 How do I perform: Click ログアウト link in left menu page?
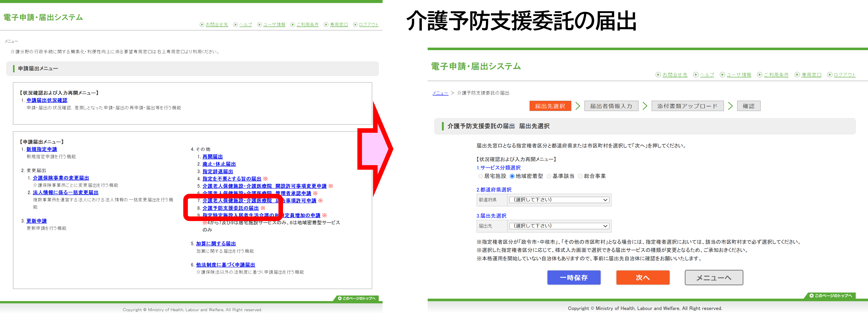(369, 25)
